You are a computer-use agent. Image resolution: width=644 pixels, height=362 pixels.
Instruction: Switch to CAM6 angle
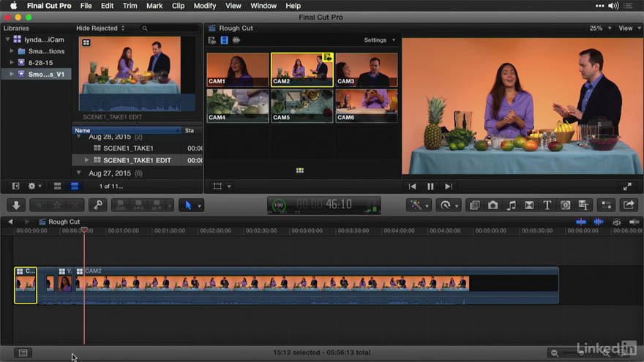(x=367, y=105)
